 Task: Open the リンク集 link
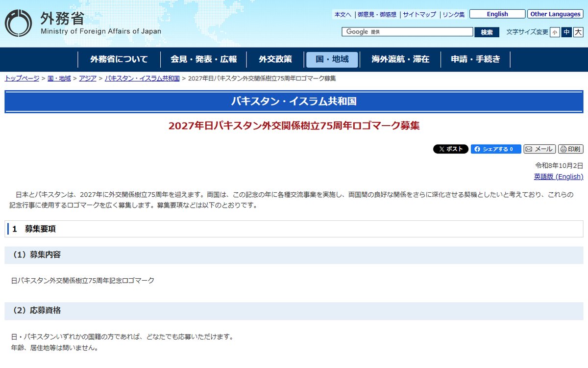[x=454, y=15]
